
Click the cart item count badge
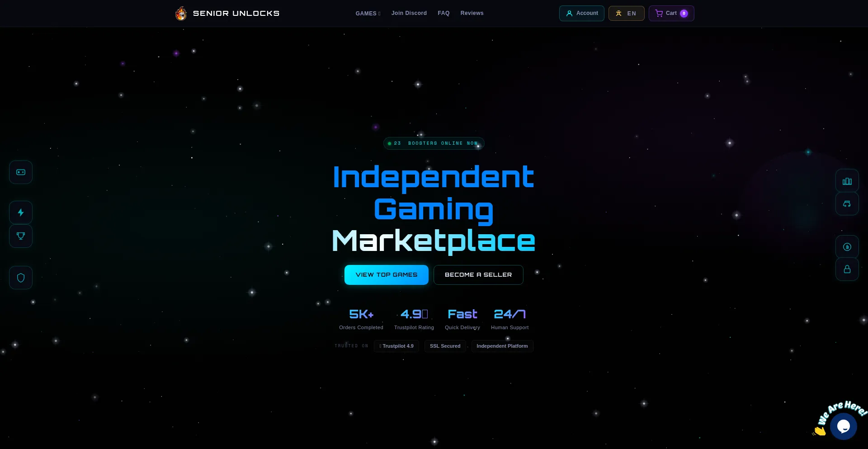pyautogui.click(x=684, y=14)
